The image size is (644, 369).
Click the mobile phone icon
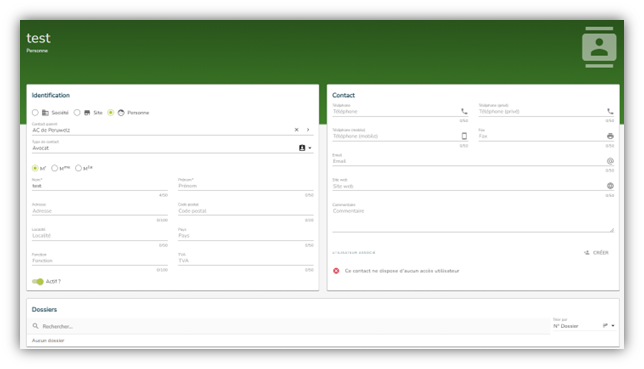point(464,136)
